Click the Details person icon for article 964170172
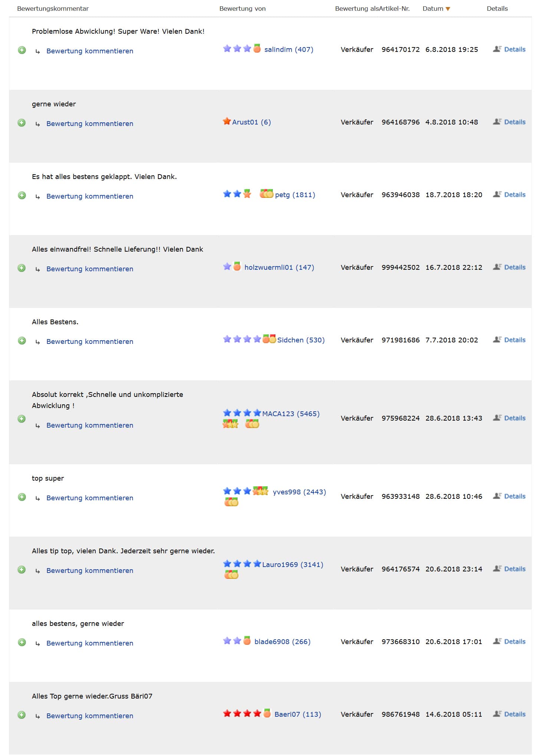Screen dimensions: 543x756 pyautogui.click(x=497, y=49)
